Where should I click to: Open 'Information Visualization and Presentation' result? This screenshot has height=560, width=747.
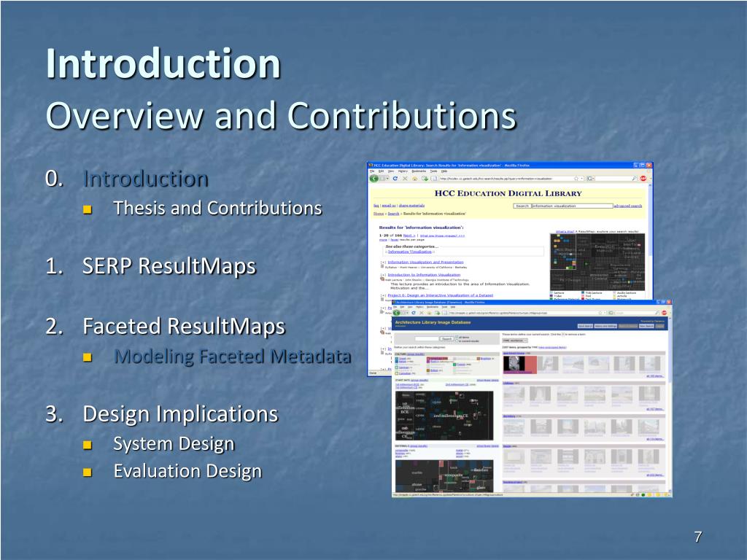[x=425, y=262]
